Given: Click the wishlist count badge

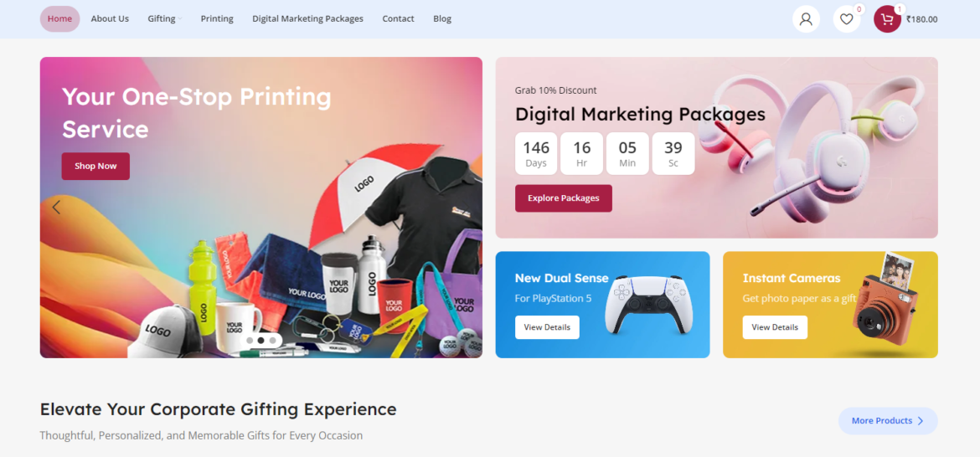Looking at the screenshot, I should pos(859,8).
